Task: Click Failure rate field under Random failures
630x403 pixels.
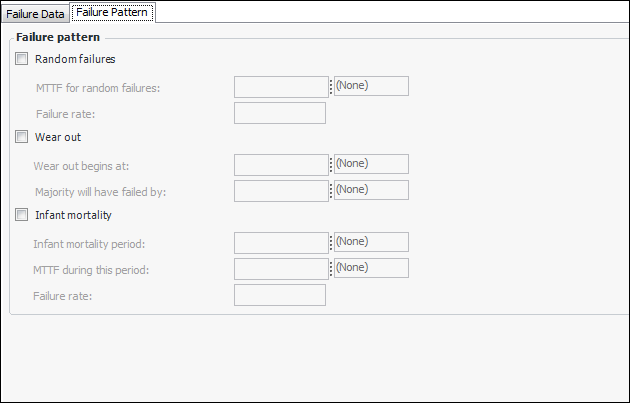Action: coord(279,113)
